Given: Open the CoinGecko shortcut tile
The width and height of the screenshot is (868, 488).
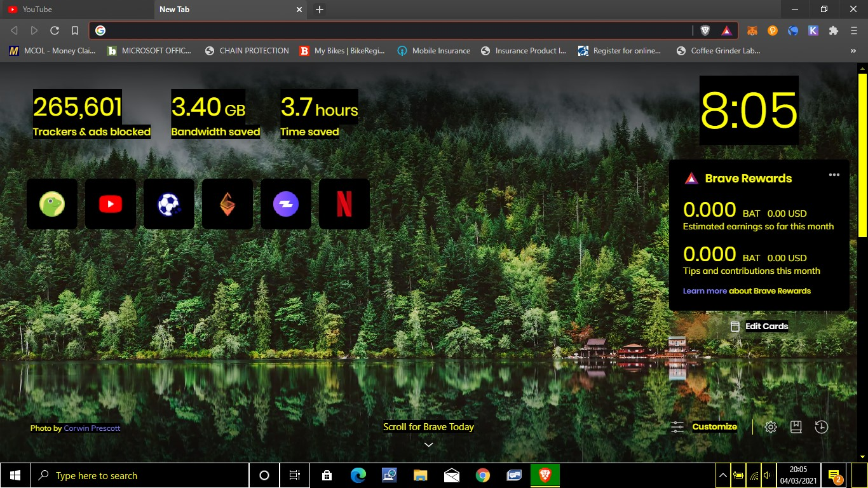Looking at the screenshot, I should pos(51,204).
